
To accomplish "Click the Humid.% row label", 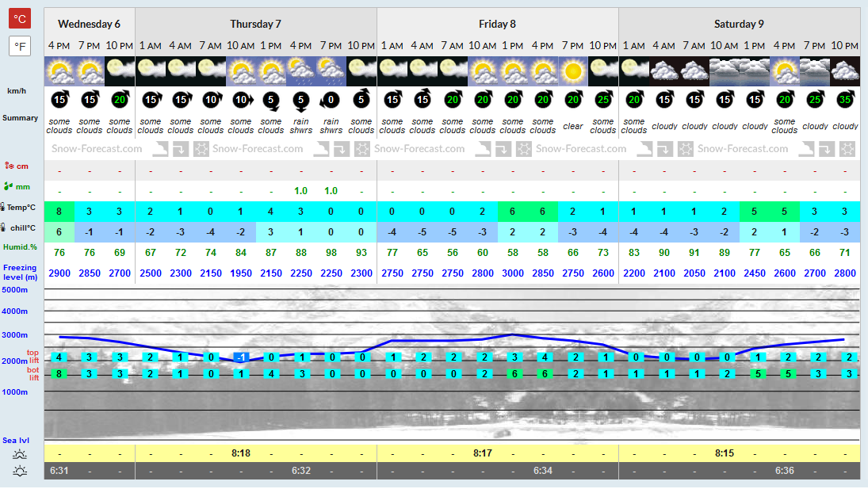I will point(20,247).
